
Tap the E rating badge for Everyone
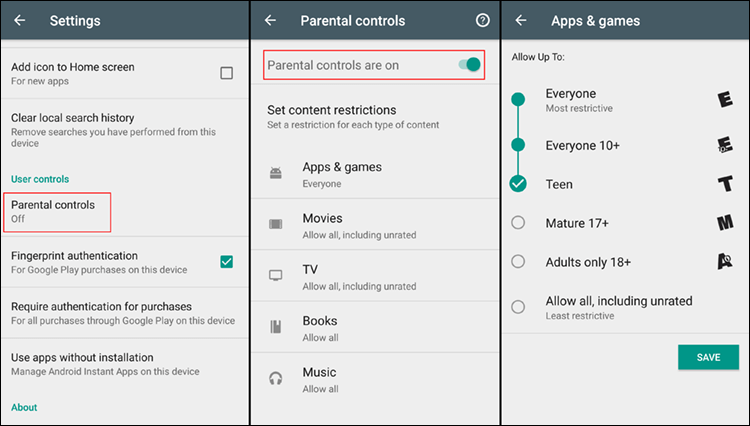click(725, 99)
